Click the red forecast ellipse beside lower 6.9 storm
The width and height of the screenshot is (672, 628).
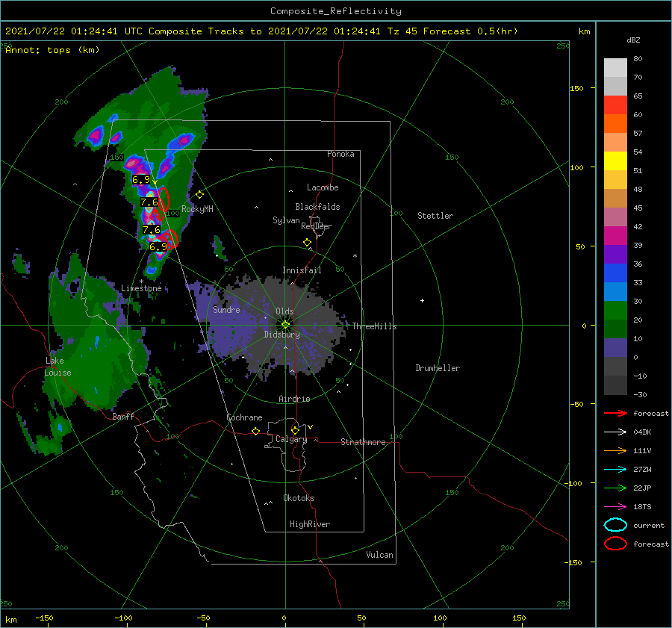(170, 239)
